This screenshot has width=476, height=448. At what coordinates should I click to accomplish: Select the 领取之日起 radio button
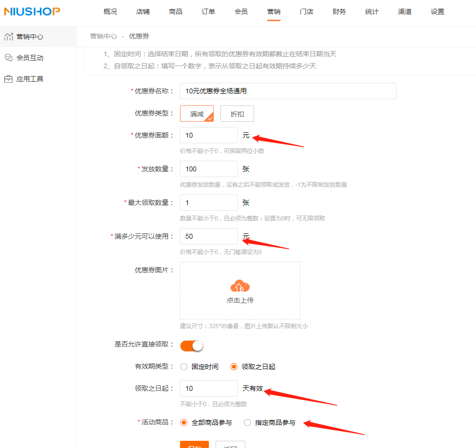coord(234,367)
